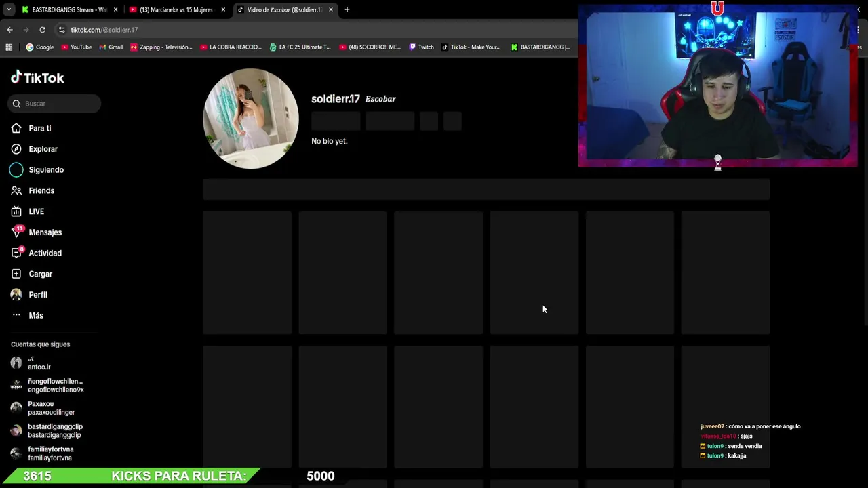Go back in browser history

[x=9, y=30]
